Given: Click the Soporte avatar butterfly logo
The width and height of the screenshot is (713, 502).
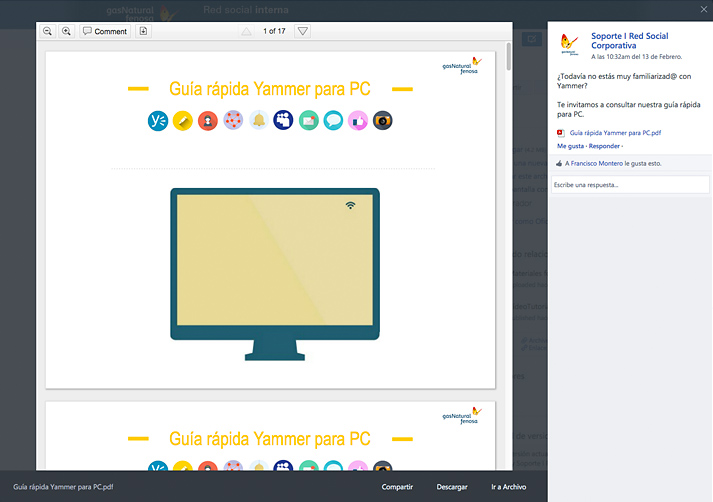Looking at the screenshot, I should (x=569, y=44).
